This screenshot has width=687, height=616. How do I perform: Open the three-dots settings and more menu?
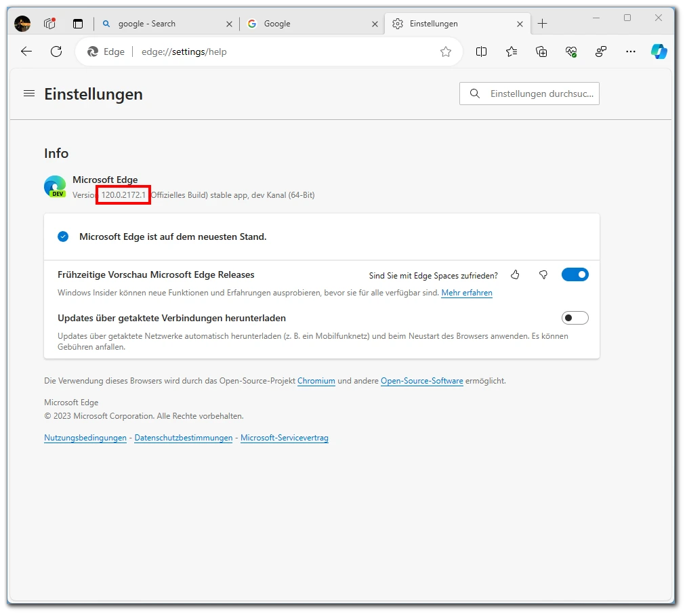click(x=631, y=52)
